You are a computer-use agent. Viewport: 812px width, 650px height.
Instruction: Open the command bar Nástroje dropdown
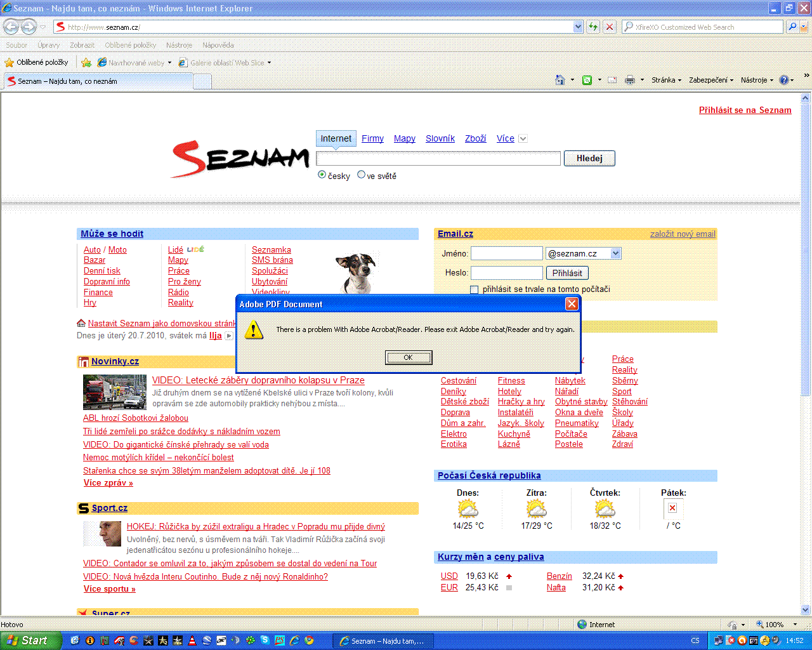(x=757, y=80)
